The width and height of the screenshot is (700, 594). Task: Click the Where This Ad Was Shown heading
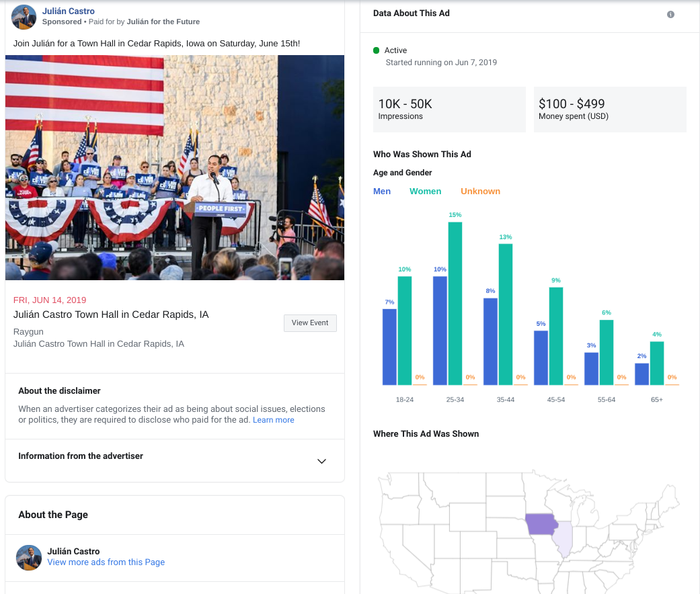point(426,434)
